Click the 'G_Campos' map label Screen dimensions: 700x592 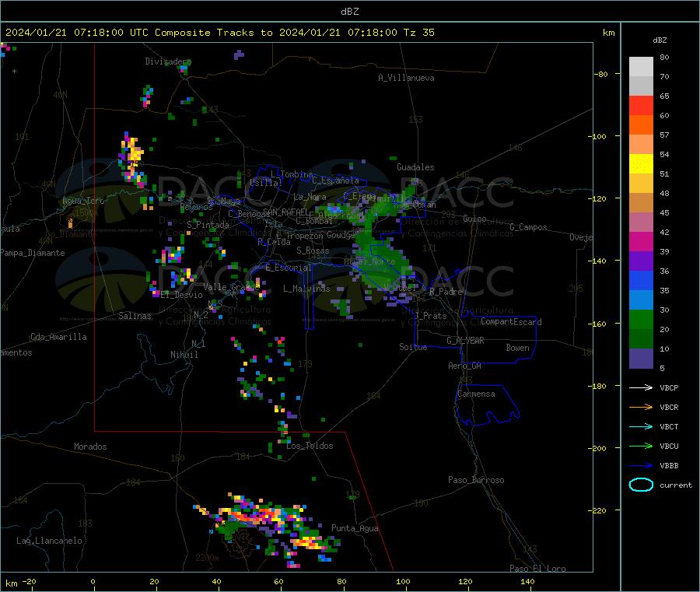528,227
